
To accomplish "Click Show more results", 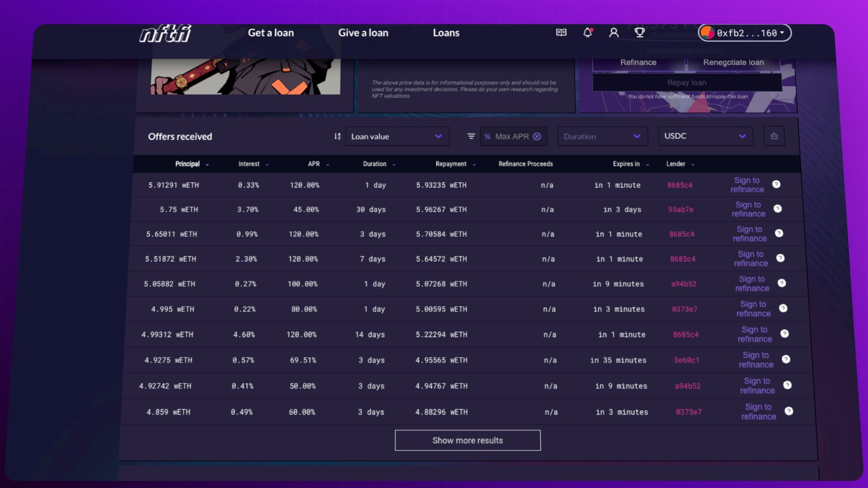I will (x=468, y=440).
